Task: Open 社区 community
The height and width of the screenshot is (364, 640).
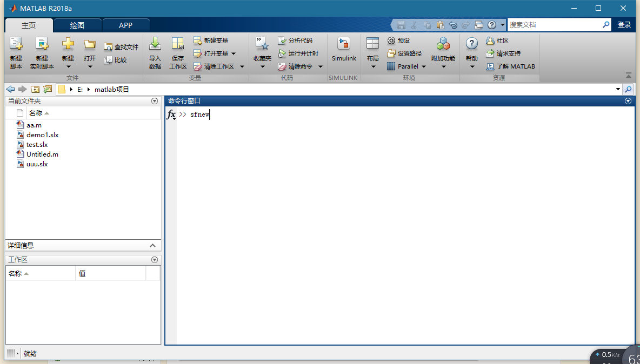Action: [x=497, y=41]
